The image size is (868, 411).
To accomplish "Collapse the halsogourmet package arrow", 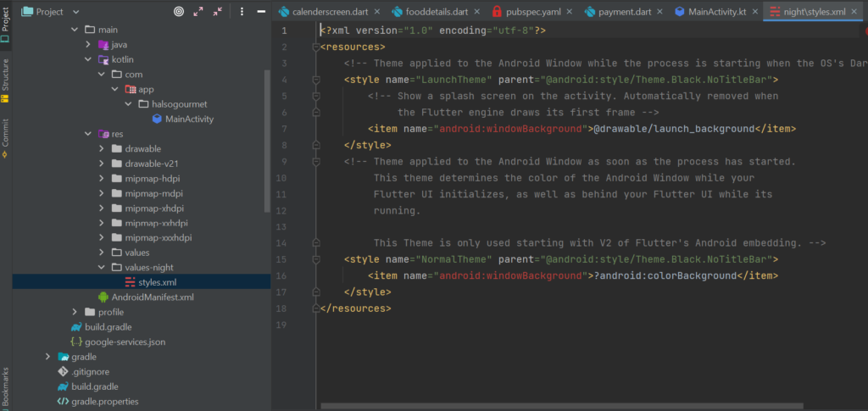I will click(x=128, y=104).
